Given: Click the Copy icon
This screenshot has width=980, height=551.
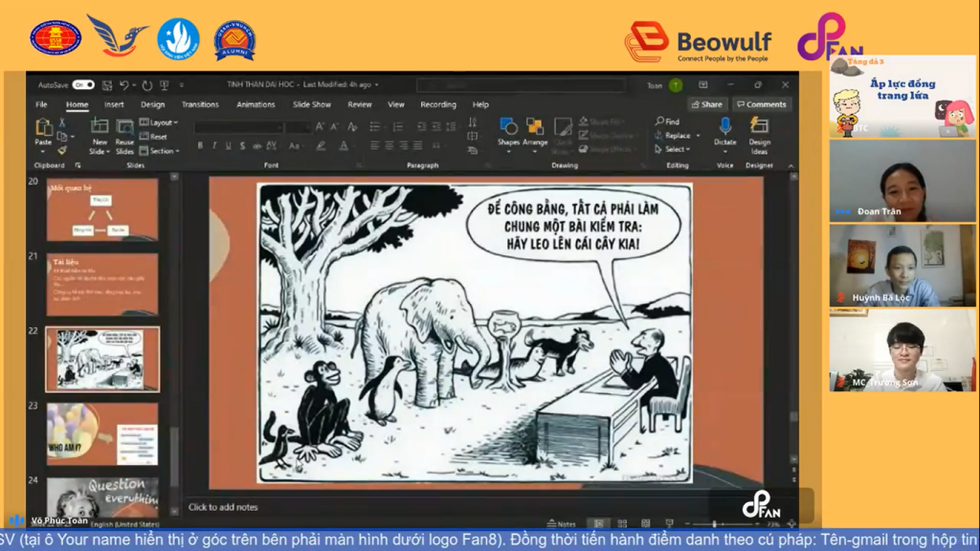Looking at the screenshot, I should (62, 136).
